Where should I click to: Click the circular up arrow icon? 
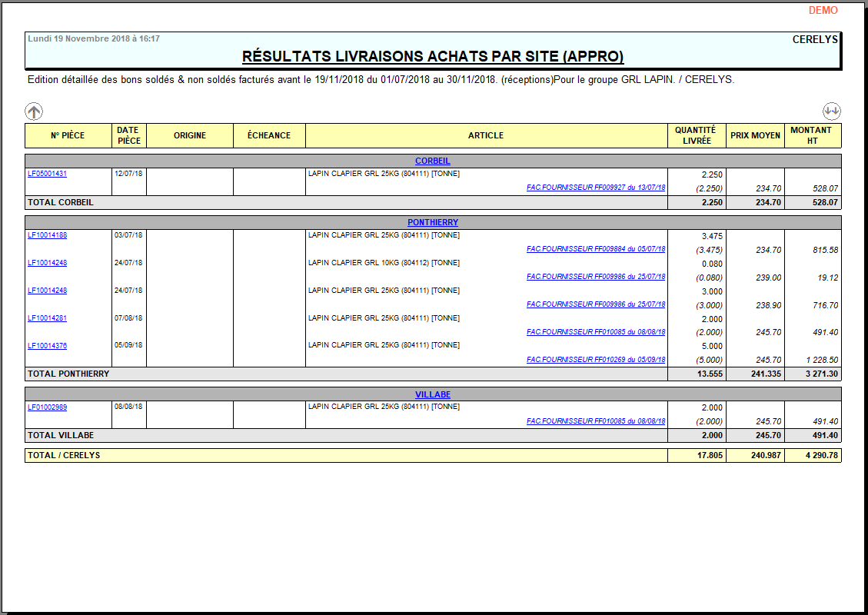coord(34,111)
